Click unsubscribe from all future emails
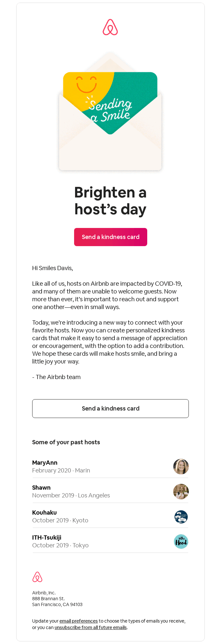The height and width of the screenshot is (644, 221). [91, 627]
